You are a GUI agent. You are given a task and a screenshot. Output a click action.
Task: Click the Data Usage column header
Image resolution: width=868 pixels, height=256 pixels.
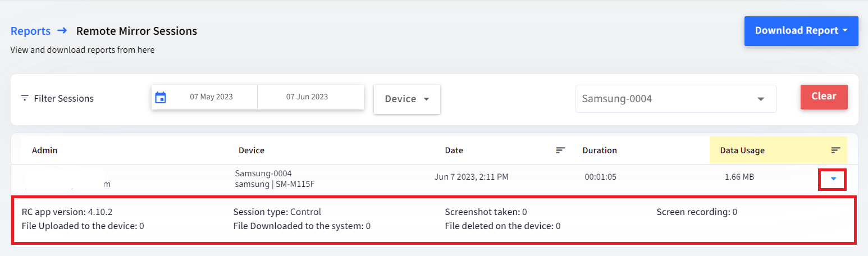(x=742, y=150)
